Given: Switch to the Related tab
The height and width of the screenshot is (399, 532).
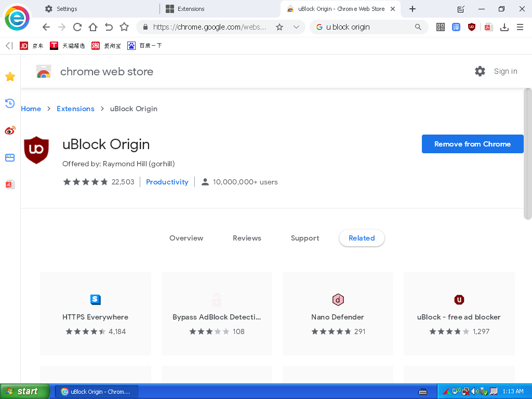Looking at the screenshot, I should (362, 238).
